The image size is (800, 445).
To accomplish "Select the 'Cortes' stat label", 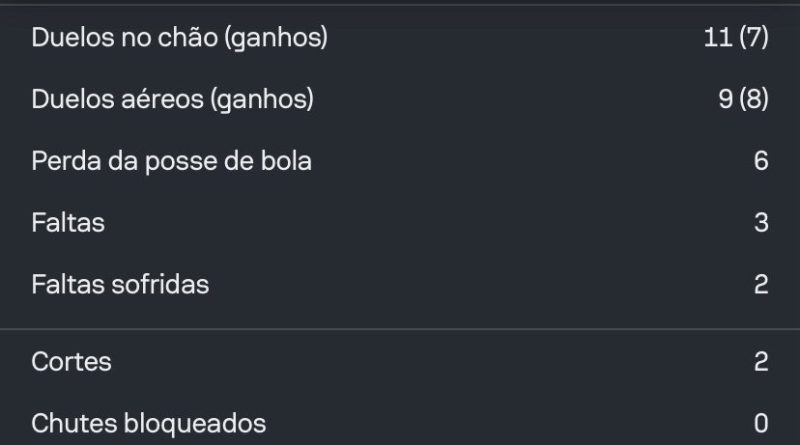I will 71,362.
